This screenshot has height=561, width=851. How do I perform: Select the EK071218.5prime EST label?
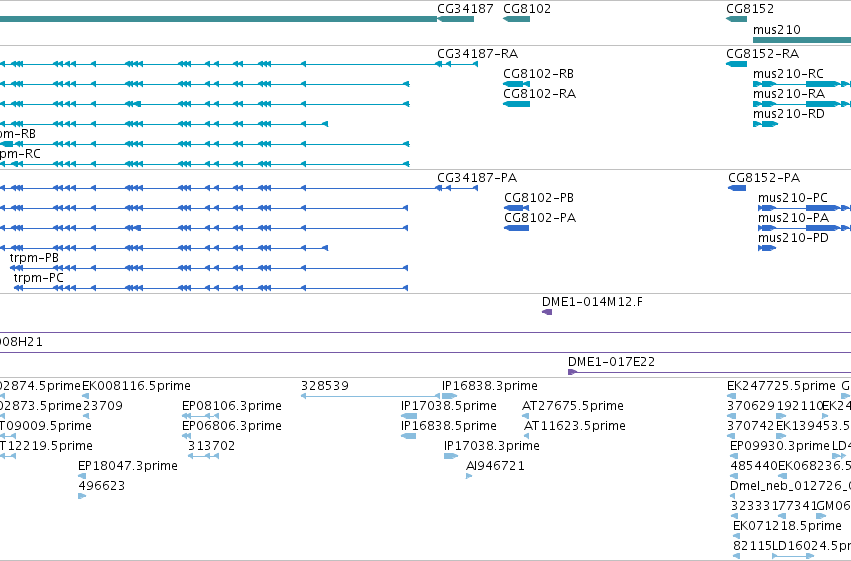pos(787,526)
